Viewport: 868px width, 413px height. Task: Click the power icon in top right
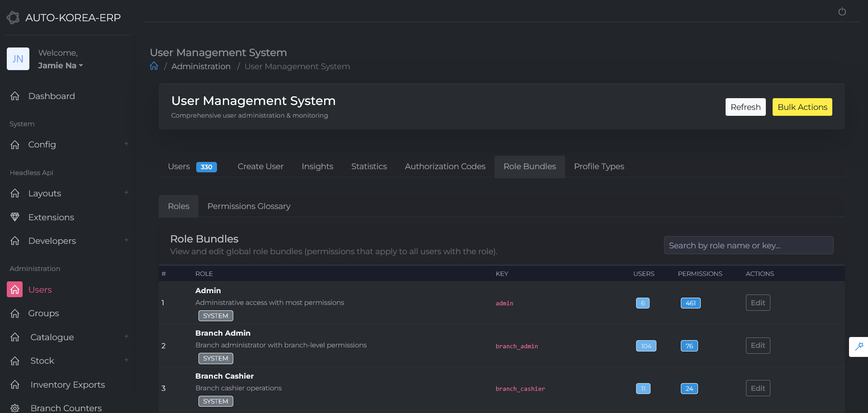pyautogui.click(x=842, y=12)
